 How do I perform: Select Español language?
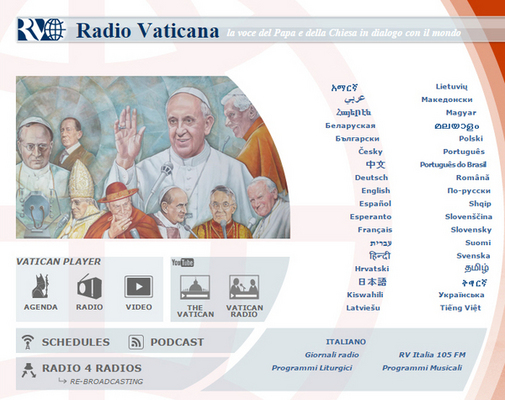click(x=375, y=204)
